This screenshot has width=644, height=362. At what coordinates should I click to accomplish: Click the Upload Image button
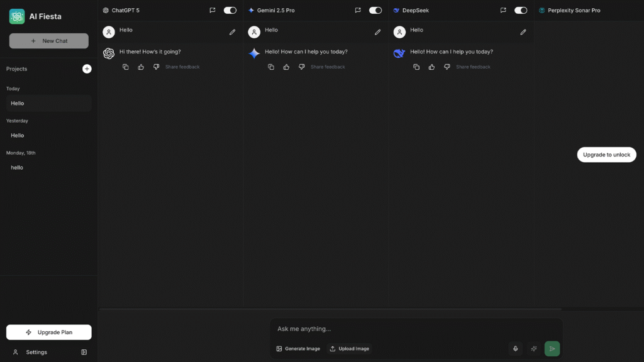point(350,348)
